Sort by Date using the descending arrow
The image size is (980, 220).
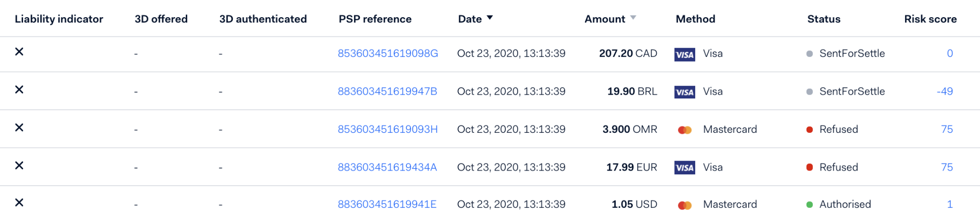click(489, 18)
